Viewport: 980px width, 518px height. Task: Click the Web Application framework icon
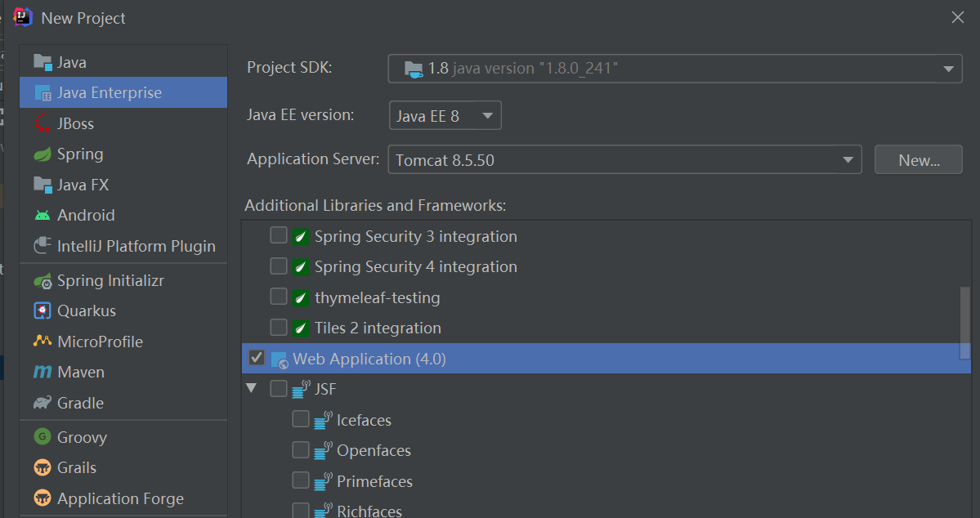(280, 359)
